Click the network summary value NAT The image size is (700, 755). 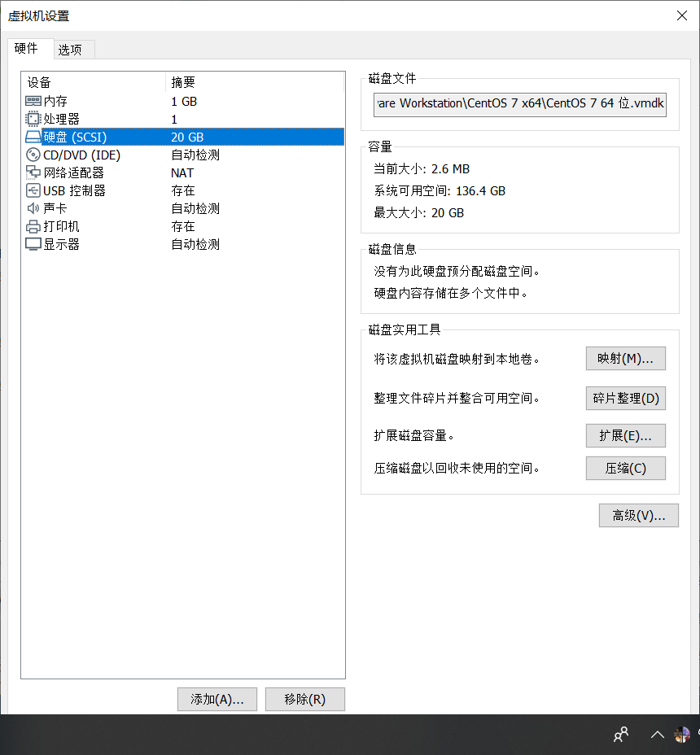182,172
